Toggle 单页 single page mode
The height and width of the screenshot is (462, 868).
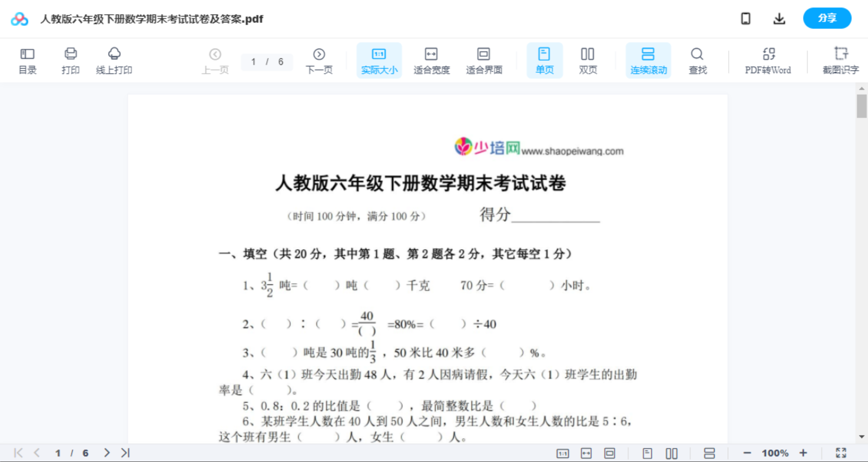(x=544, y=60)
